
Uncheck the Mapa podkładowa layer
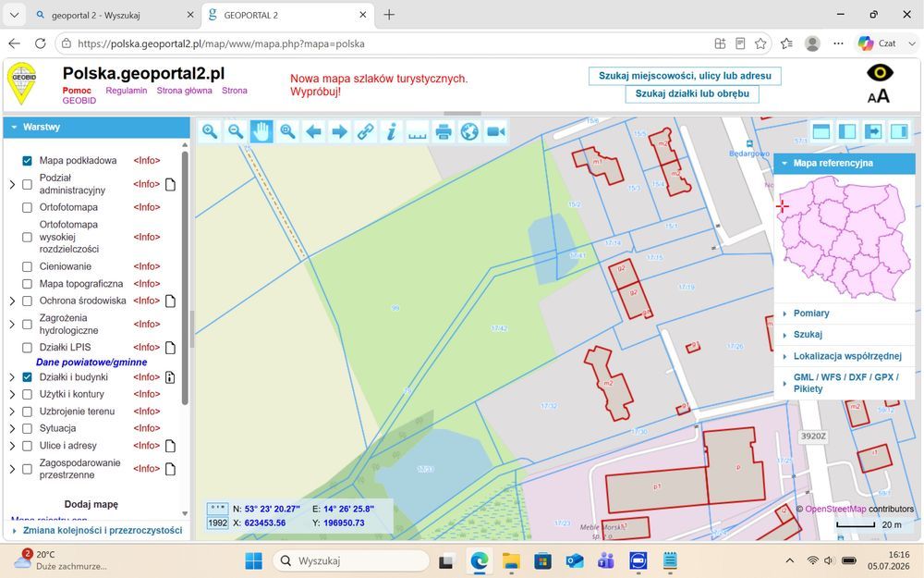(x=27, y=160)
